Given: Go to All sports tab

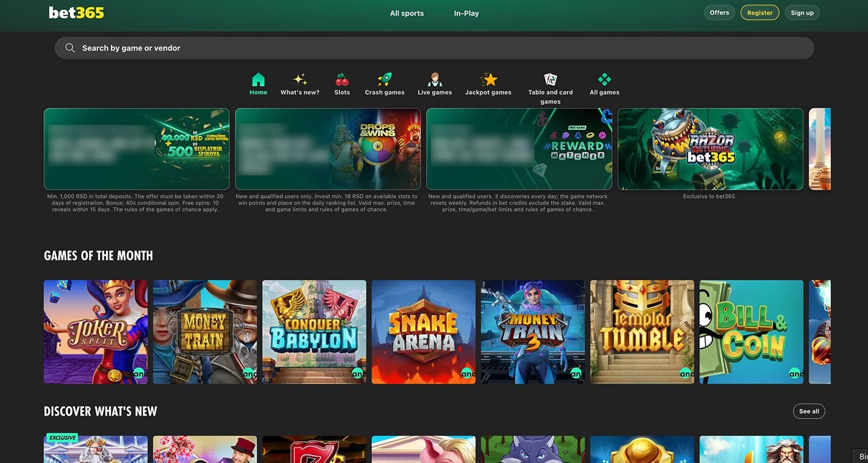Looking at the screenshot, I should [x=407, y=13].
